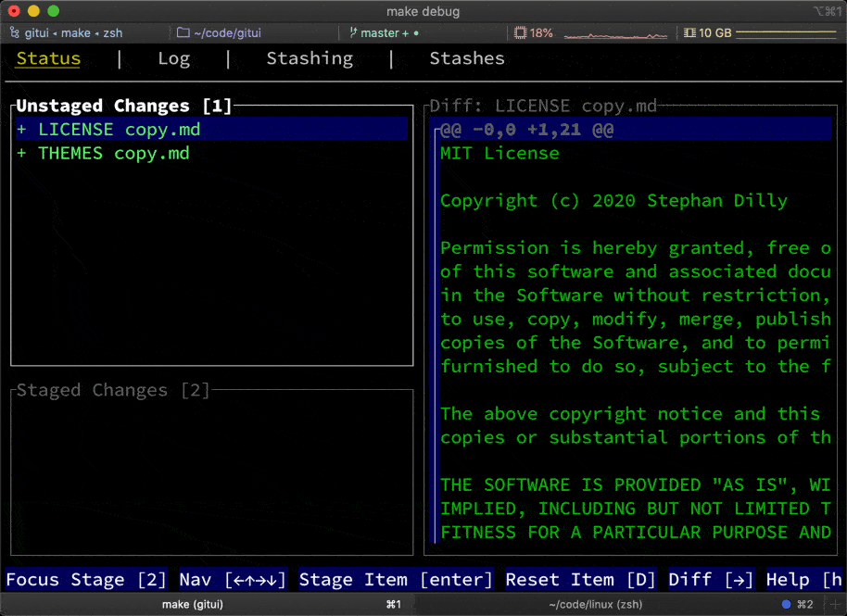
Task: Click the folder icon for ~/code/gitui
Action: 183,32
